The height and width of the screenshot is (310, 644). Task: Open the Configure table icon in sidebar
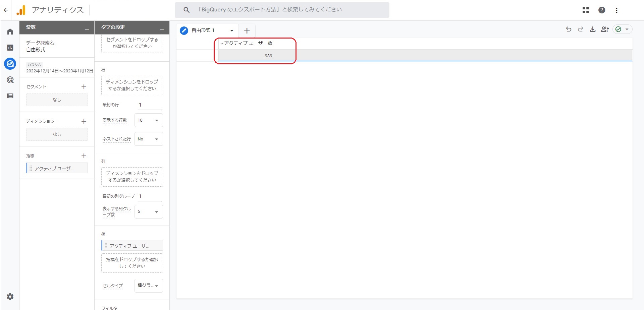[10, 96]
